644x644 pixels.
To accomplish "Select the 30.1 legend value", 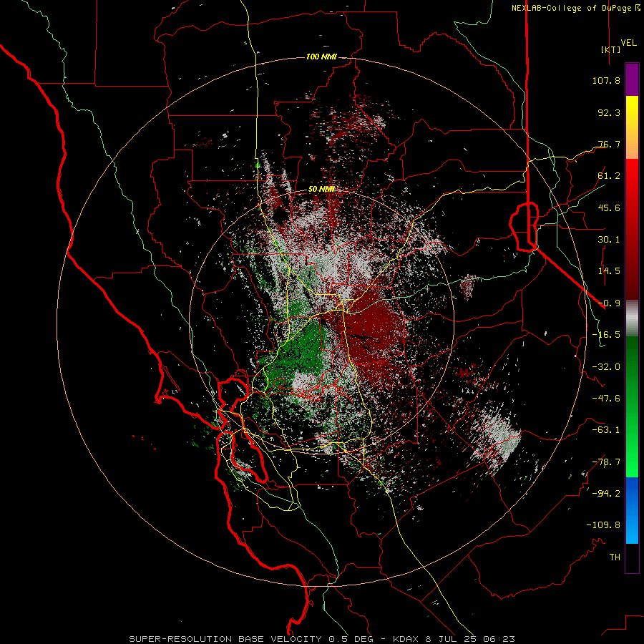I will click(x=609, y=240).
